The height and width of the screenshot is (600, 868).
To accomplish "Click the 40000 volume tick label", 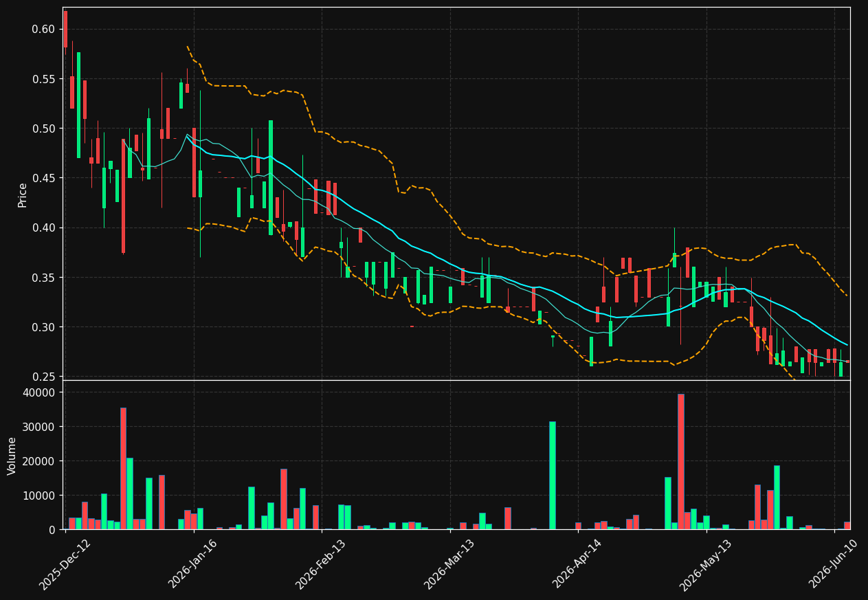I will click(x=40, y=392).
